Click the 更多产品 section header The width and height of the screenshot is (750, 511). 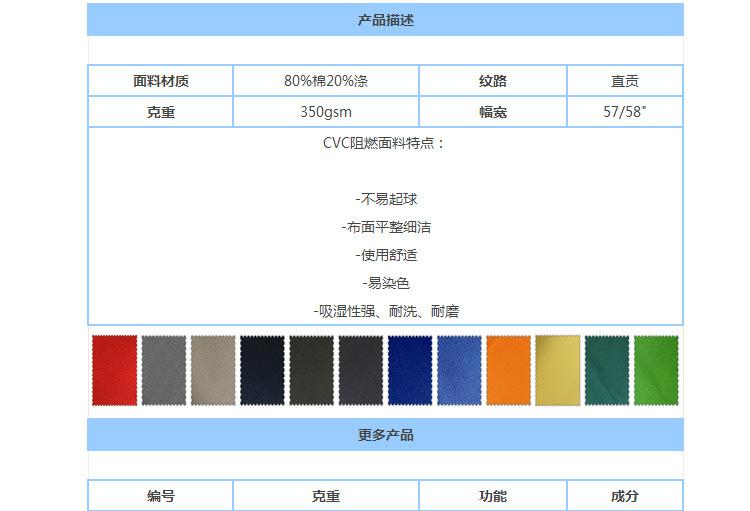386,435
